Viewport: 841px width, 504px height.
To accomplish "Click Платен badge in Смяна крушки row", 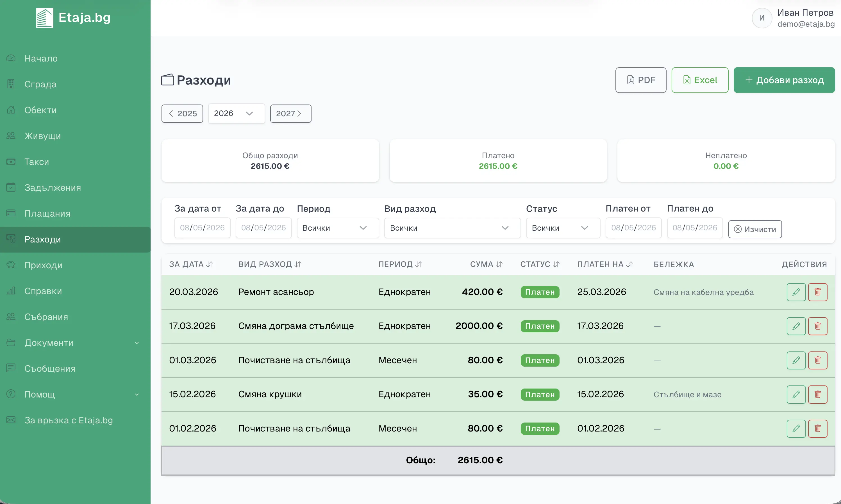I will click(x=540, y=395).
